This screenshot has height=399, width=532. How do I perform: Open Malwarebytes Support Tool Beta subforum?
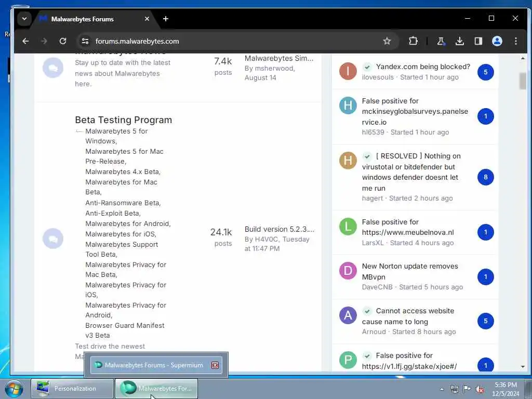pyautogui.click(x=122, y=249)
